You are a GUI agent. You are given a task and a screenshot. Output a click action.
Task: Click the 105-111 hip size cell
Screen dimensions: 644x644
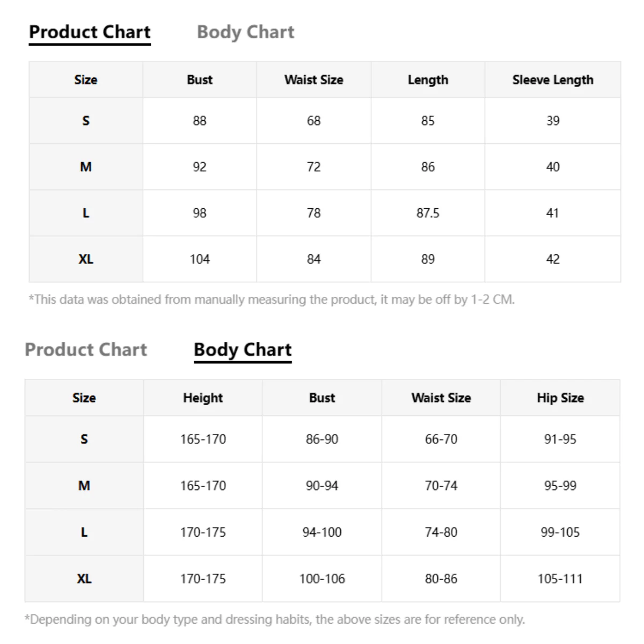click(560, 579)
